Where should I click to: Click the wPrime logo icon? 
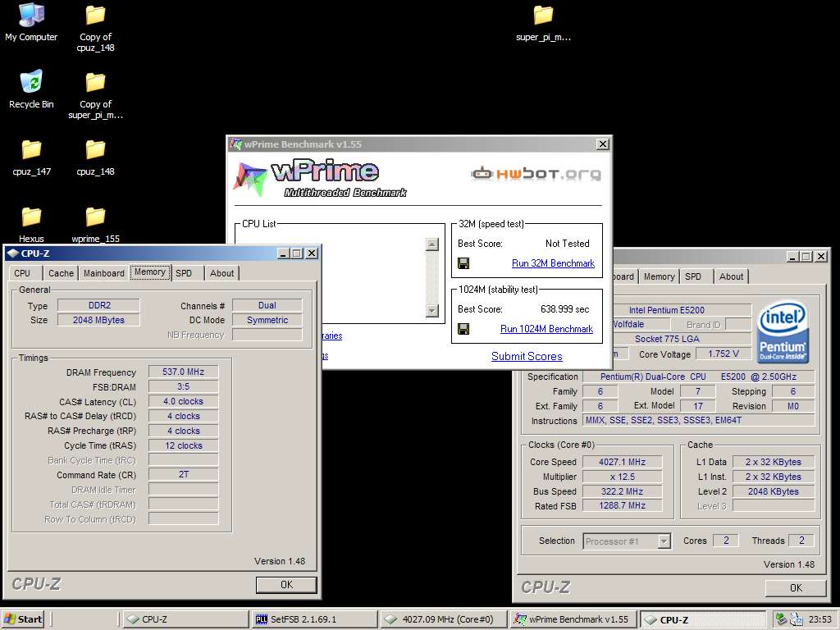pyautogui.click(x=250, y=178)
